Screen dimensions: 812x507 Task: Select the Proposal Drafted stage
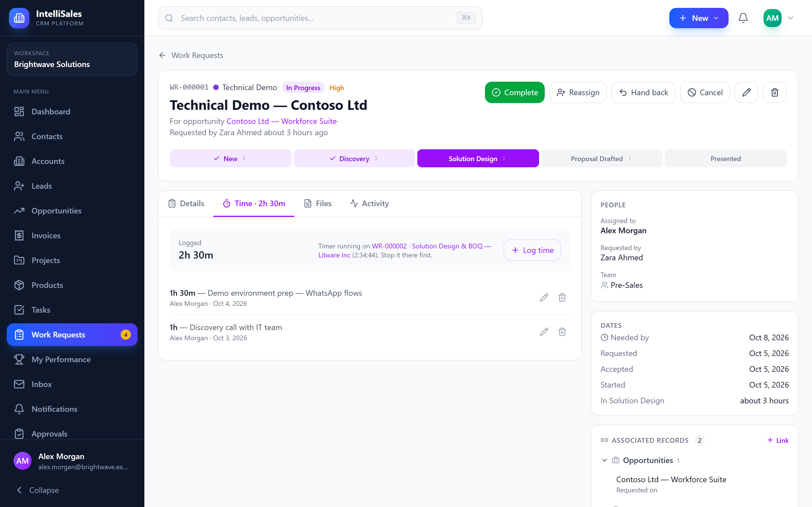pos(601,159)
